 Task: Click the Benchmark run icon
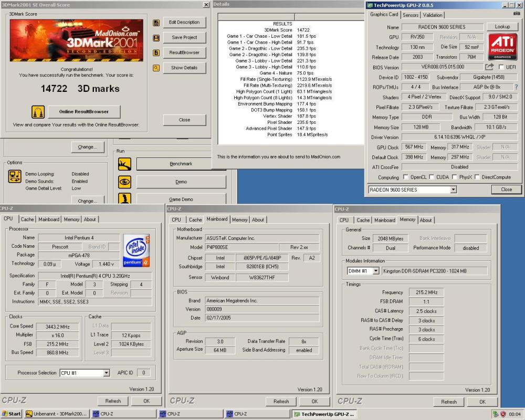(124, 164)
